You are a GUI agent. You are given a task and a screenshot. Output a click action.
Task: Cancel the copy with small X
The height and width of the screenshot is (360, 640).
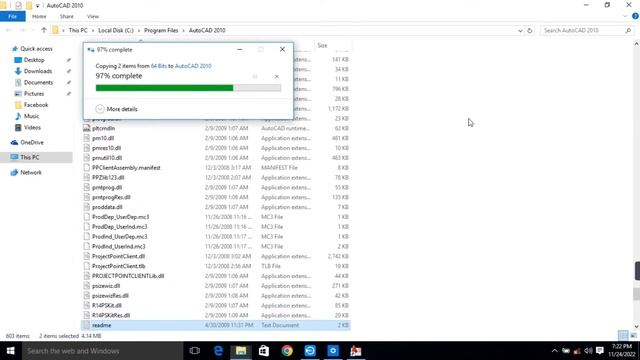pos(277,76)
